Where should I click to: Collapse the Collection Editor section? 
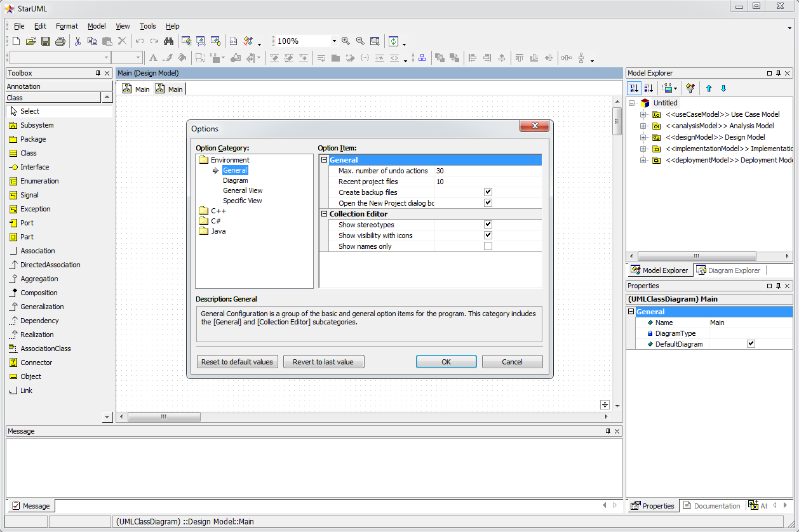324,214
